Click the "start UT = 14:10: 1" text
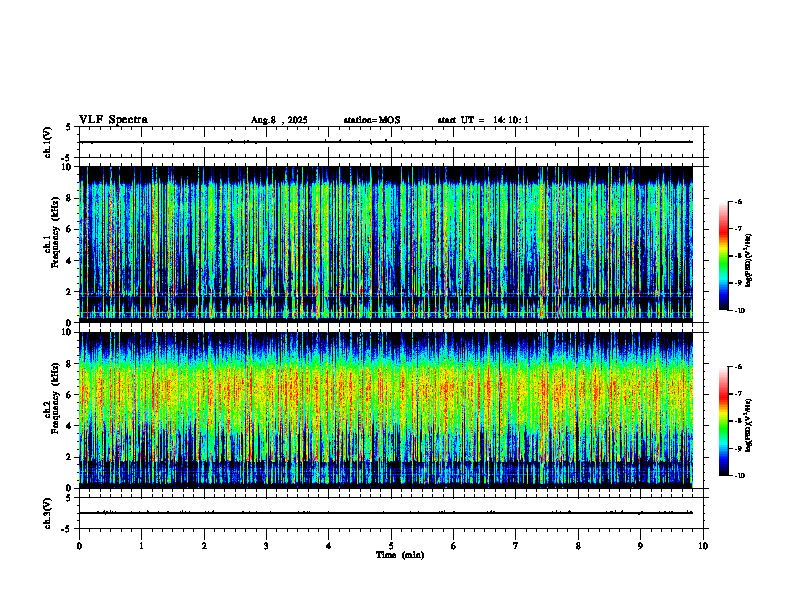This screenshot has height=612, width=792. [x=483, y=120]
